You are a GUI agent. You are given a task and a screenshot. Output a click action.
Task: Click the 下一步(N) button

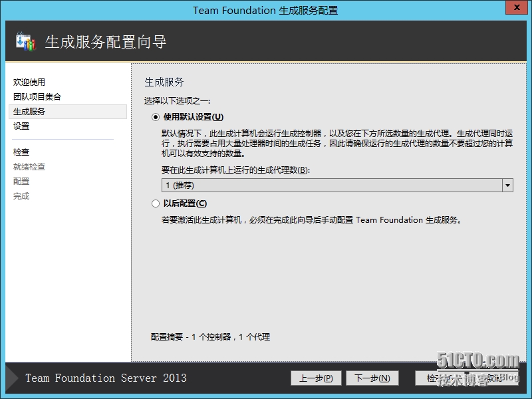(x=372, y=378)
